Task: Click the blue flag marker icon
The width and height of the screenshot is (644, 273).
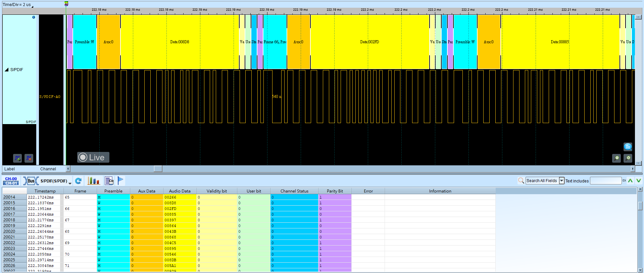Action: [121, 180]
